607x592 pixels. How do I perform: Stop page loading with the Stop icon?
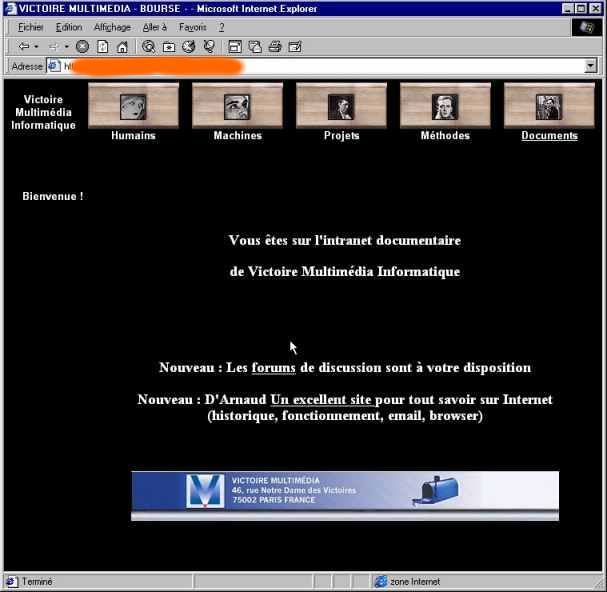pyautogui.click(x=82, y=47)
